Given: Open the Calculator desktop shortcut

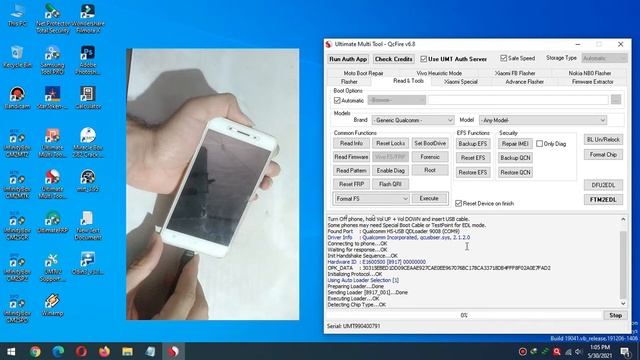Looking at the screenshot, I should click(88, 98).
